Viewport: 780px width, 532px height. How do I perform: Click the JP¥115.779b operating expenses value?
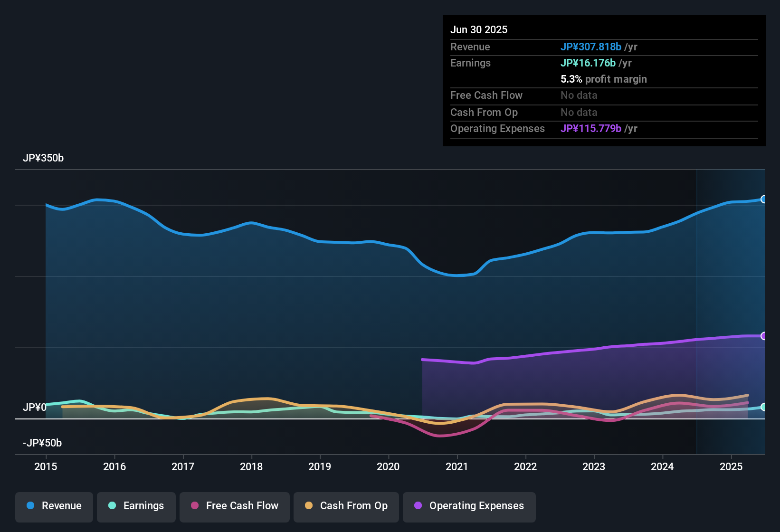(x=591, y=129)
